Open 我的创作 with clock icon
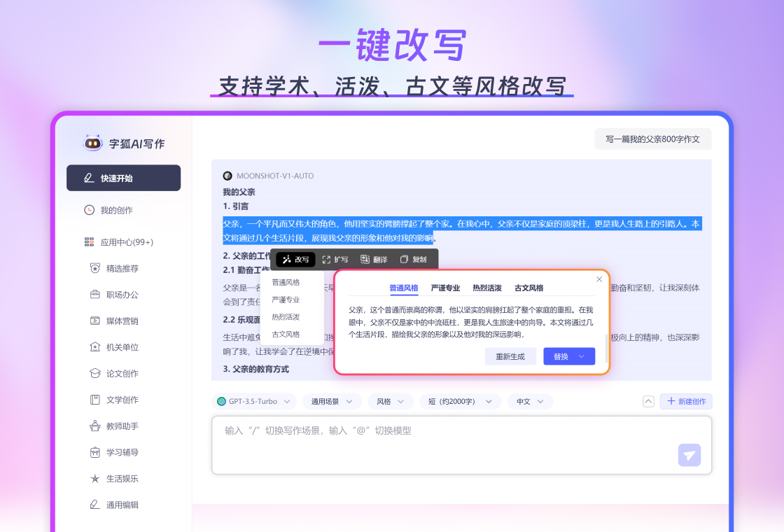This screenshot has width=784, height=532. pos(89,210)
